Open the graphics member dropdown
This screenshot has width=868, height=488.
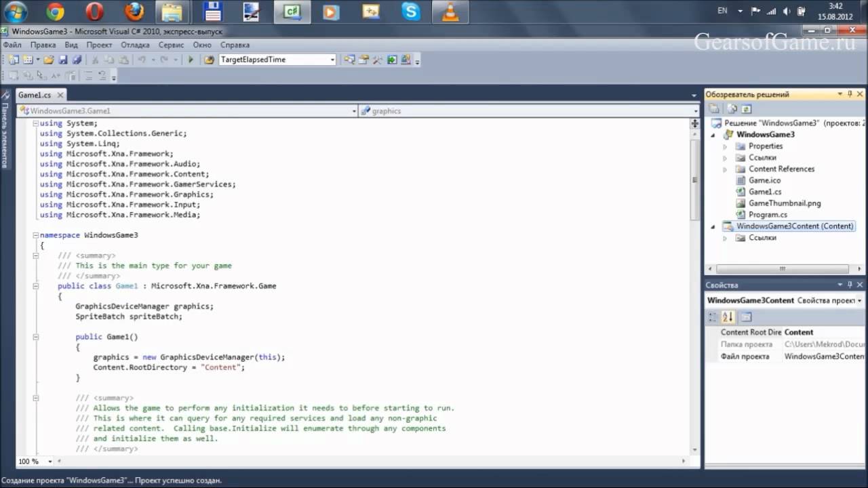click(x=529, y=110)
